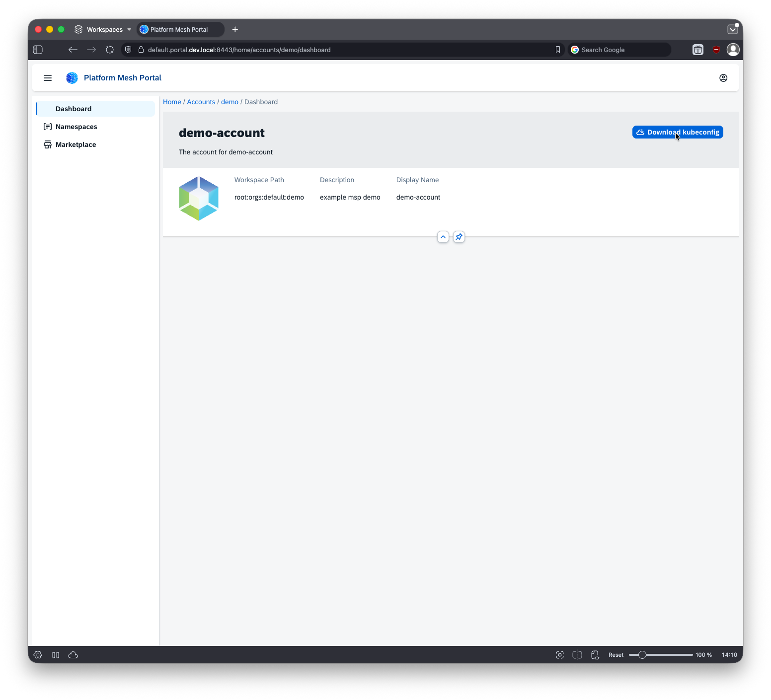Toggle the hamburger menu to collapse navigation

[x=48, y=78]
